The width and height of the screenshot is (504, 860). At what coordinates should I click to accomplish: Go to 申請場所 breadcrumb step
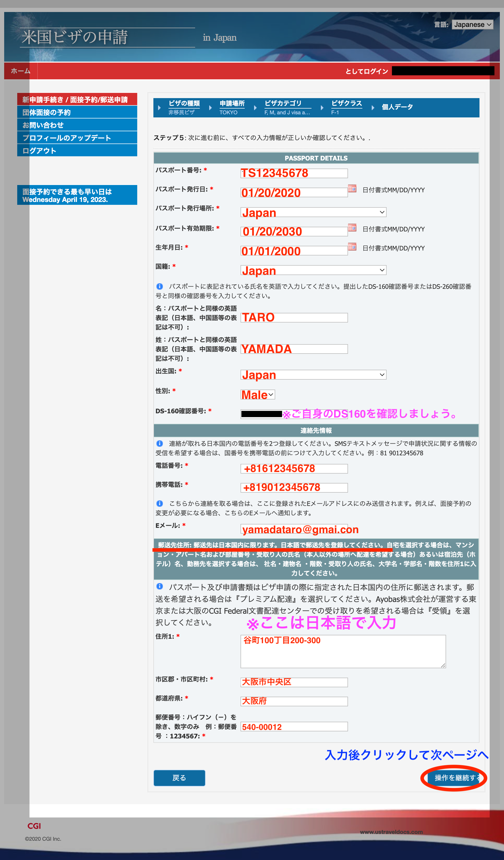pos(232,103)
